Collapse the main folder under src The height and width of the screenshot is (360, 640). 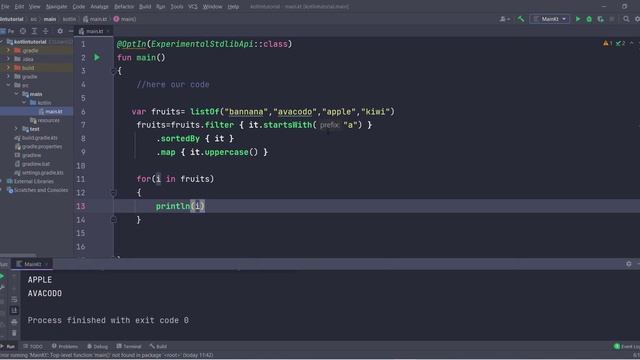(x=16, y=94)
